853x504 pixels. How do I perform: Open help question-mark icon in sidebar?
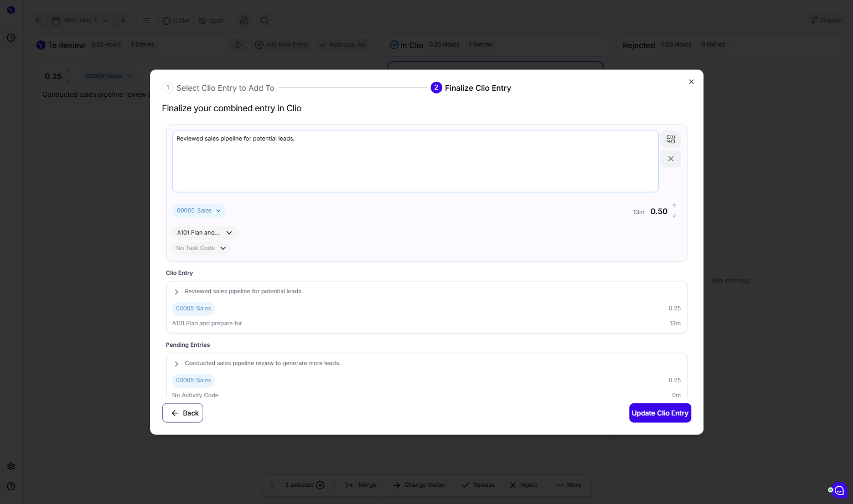point(11,486)
